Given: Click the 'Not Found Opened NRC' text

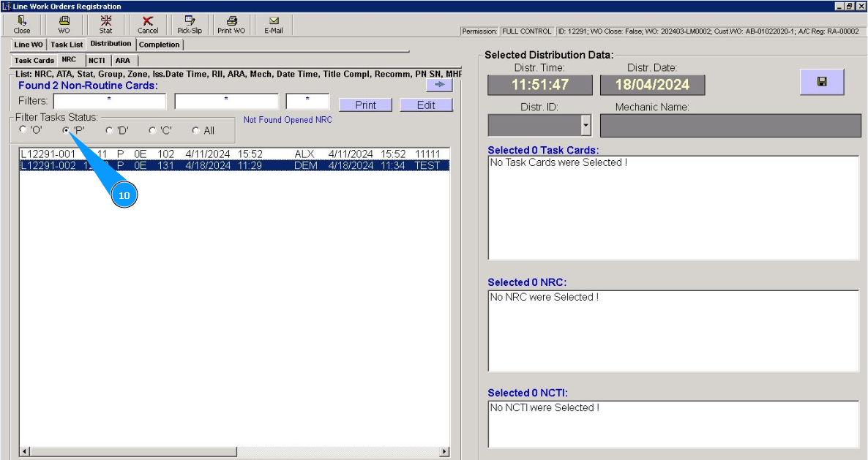Looking at the screenshot, I should pyautogui.click(x=288, y=120).
